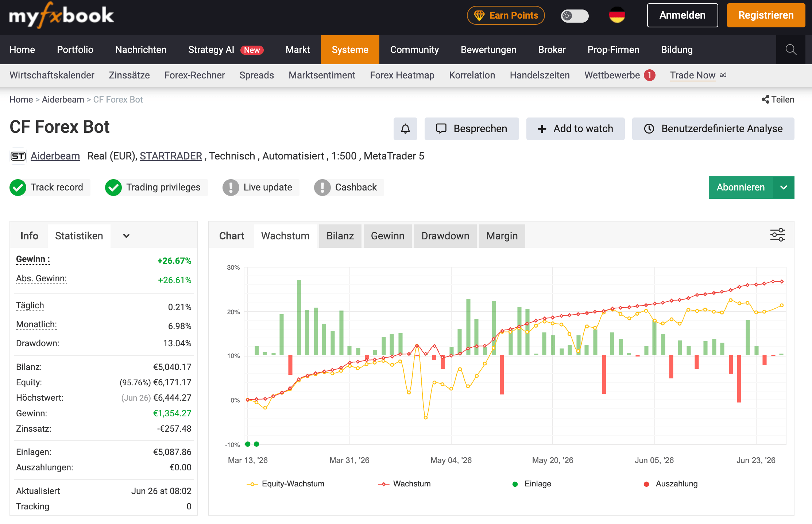812x524 pixels.
Task: Click the last Wachstum data point
Action: (782, 282)
